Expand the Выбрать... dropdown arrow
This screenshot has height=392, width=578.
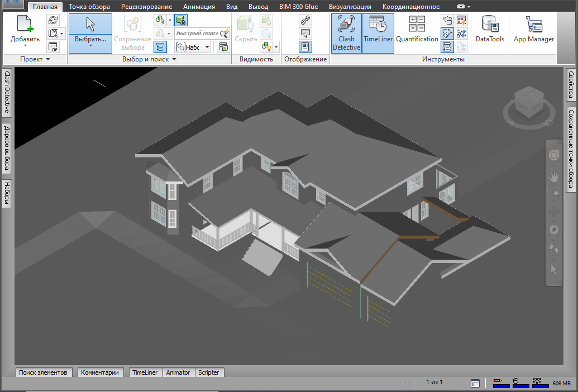(x=90, y=46)
